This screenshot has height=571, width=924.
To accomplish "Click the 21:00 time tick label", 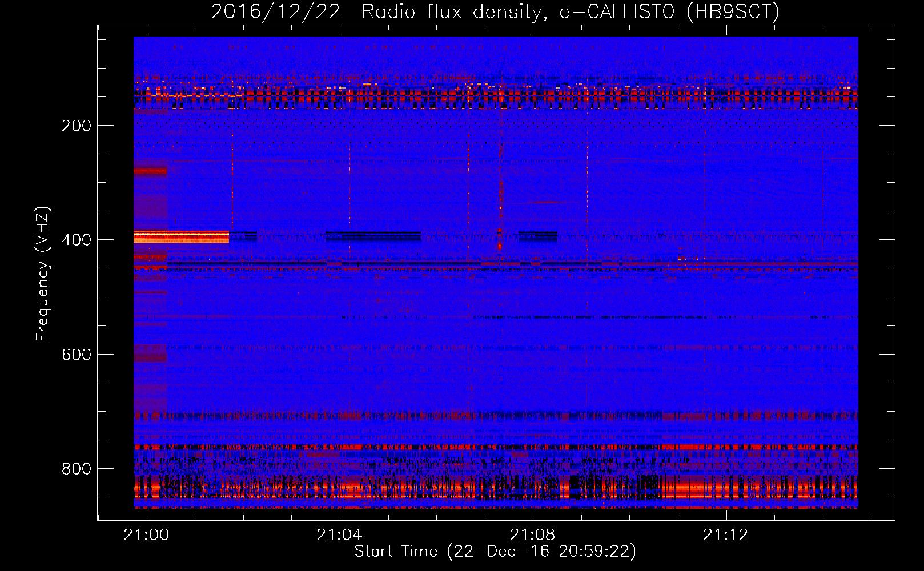I will [147, 535].
